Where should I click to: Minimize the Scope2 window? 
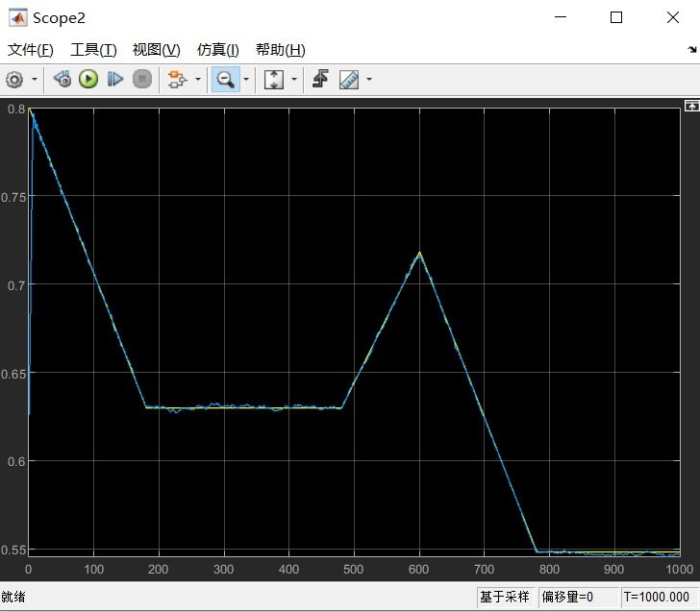(561, 17)
